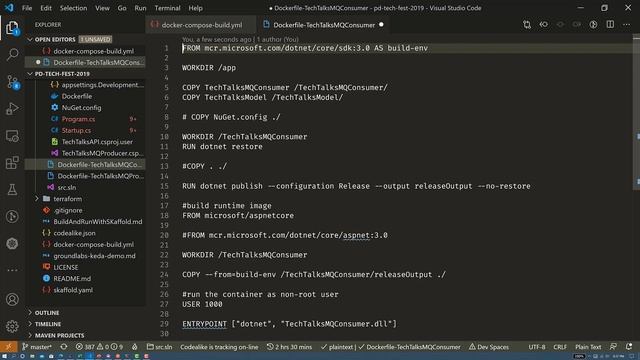Open README.md file
The width and height of the screenshot is (640, 360).
click(x=72, y=279)
